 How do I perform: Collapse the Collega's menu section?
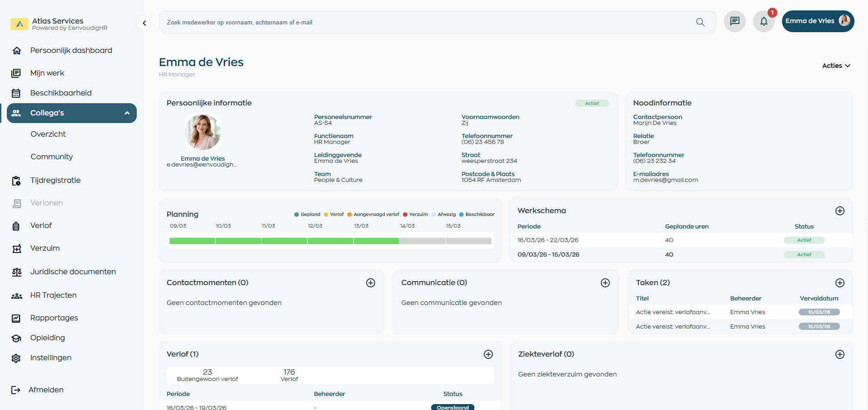(x=127, y=113)
